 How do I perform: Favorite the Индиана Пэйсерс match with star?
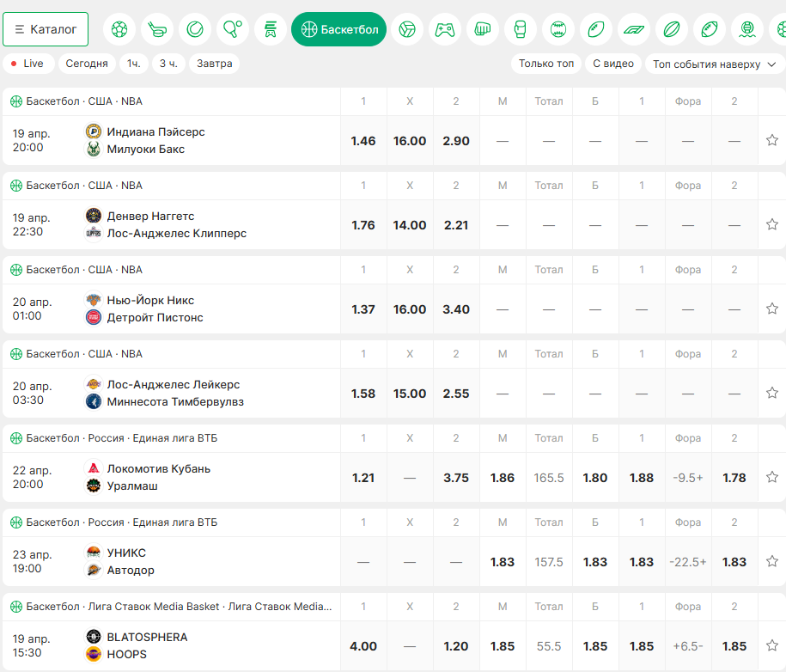[772, 140]
